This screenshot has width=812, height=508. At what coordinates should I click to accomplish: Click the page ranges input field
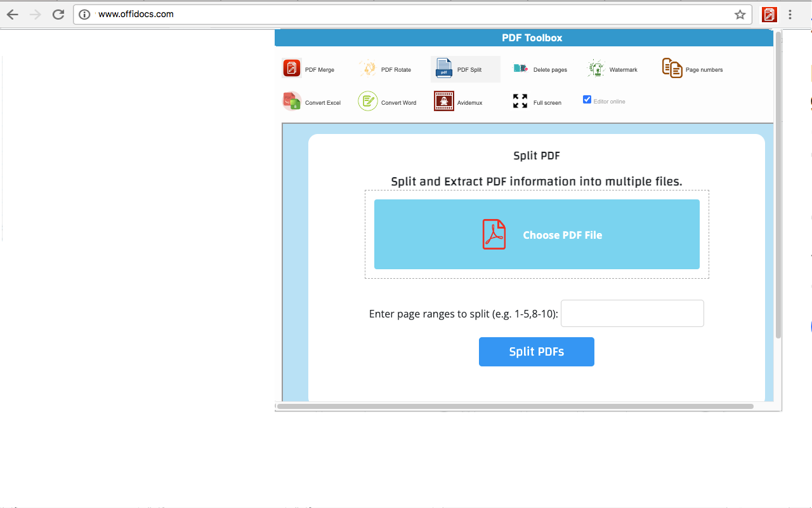pos(632,313)
